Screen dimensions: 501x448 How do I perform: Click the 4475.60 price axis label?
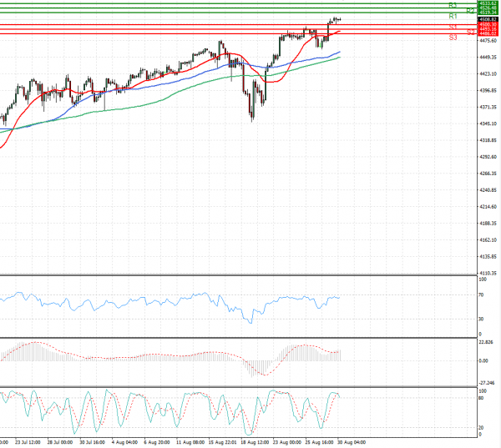(x=488, y=41)
